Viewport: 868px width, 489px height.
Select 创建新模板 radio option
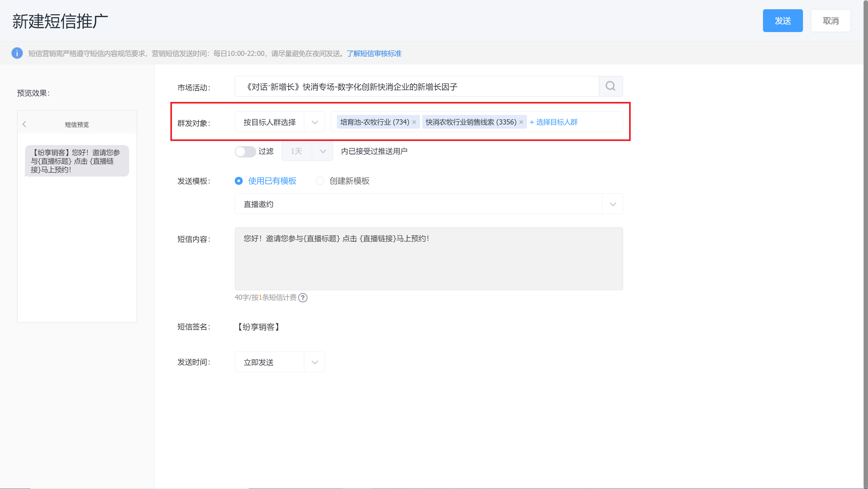pos(343,181)
